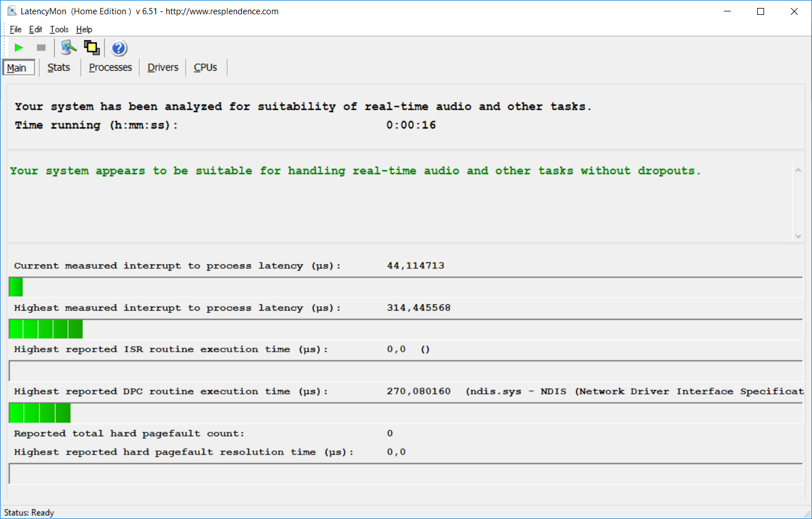Click the current interrupt latency green bar

click(x=16, y=287)
